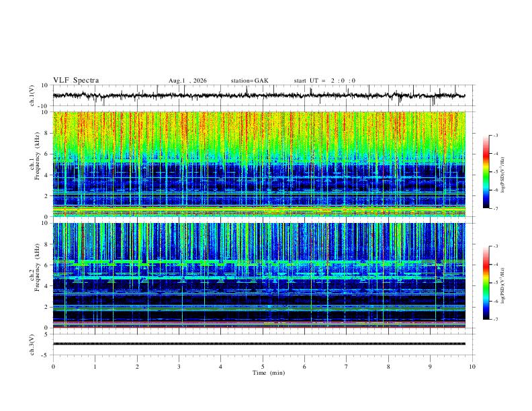
Task: Click the station=GAK label
Action: click(249, 81)
